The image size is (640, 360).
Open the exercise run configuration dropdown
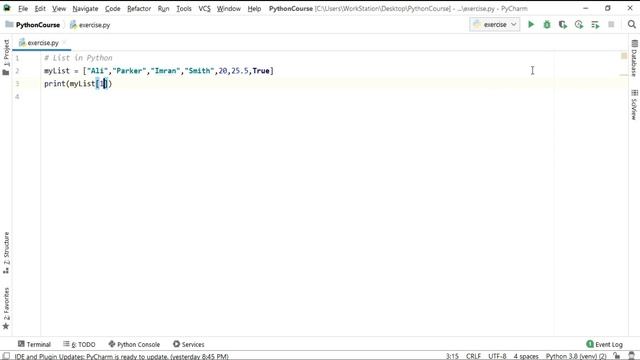495,24
